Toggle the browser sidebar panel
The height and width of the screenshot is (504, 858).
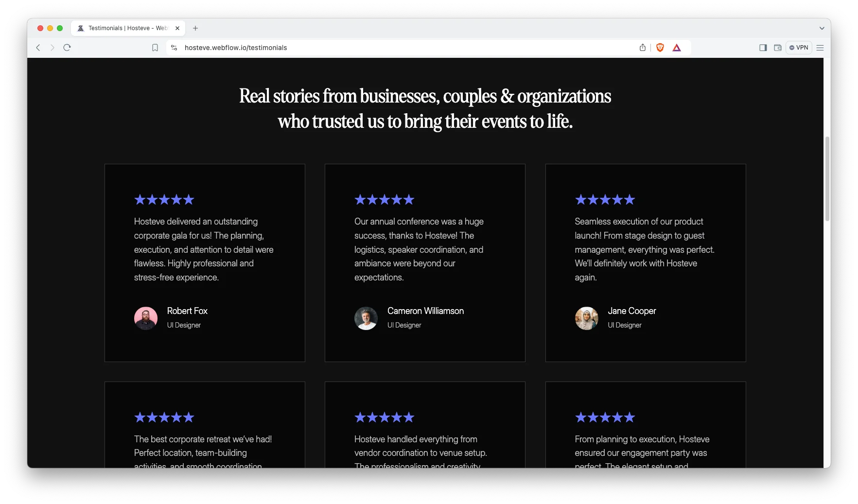(763, 48)
